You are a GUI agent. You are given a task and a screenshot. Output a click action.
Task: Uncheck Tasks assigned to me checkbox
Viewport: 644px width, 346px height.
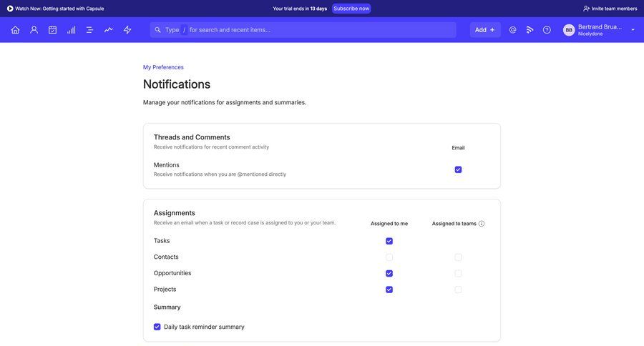click(389, 241)
